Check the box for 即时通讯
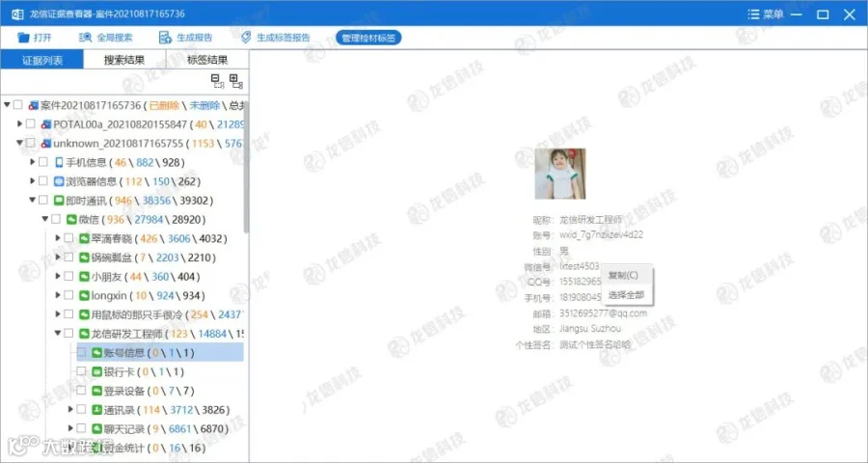 click(43, 201)
